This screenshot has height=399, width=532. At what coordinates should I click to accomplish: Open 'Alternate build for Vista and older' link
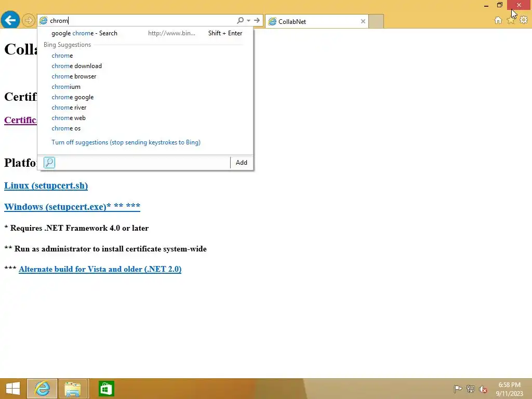100,269
